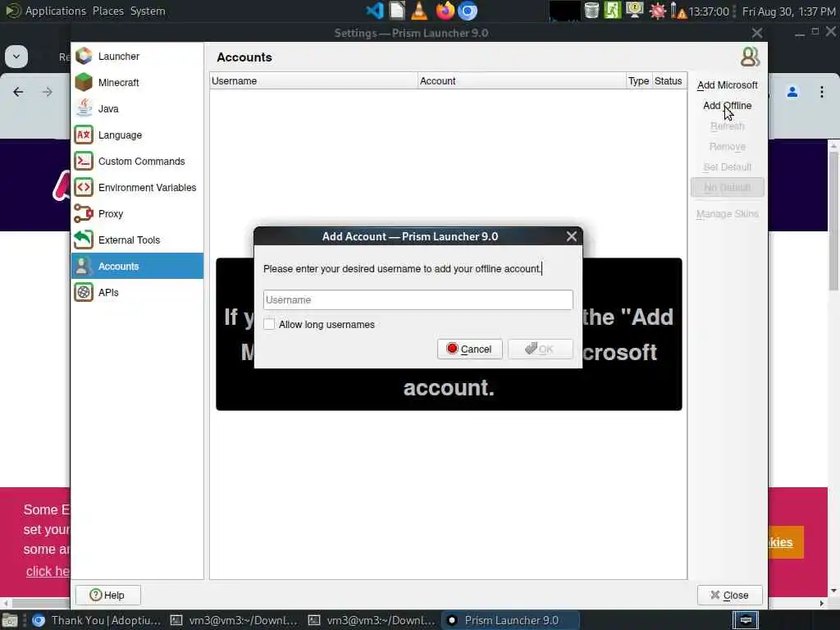Select External Tools icon in sidebar

[x=84, y=240]
